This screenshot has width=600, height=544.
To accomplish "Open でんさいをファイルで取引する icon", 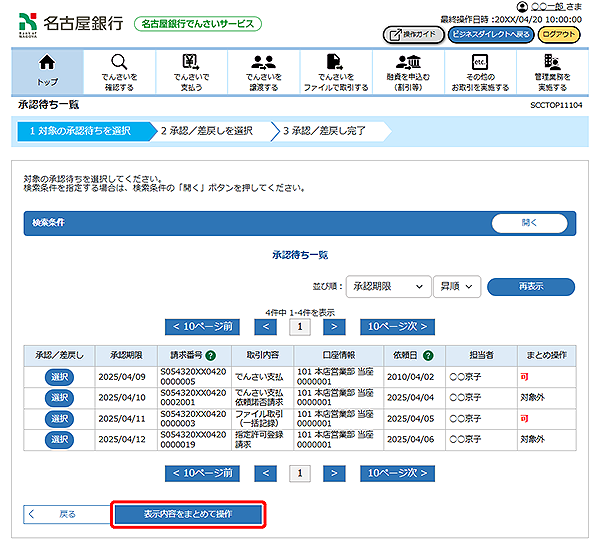I will 335,62.
